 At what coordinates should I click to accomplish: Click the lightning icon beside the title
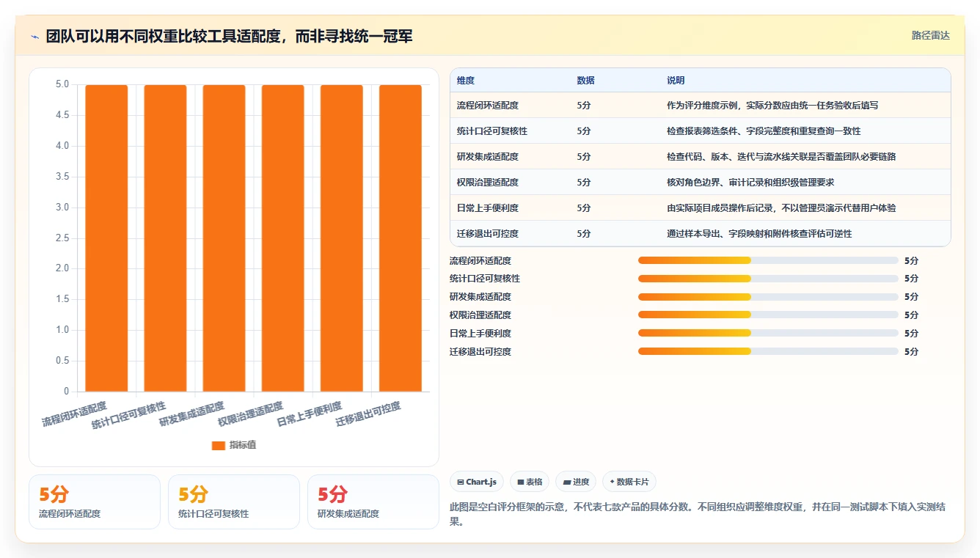[34, 37]
